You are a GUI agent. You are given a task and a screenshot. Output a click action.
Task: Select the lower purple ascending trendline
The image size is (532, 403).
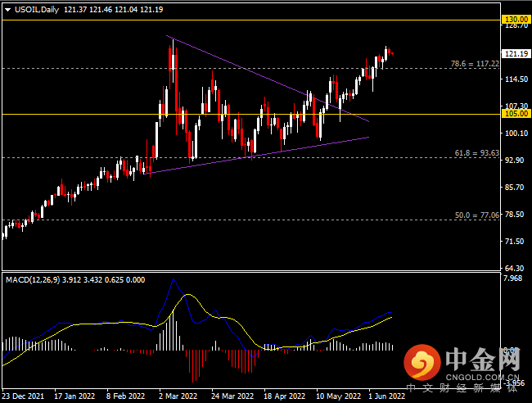click(x=256, y=156)
